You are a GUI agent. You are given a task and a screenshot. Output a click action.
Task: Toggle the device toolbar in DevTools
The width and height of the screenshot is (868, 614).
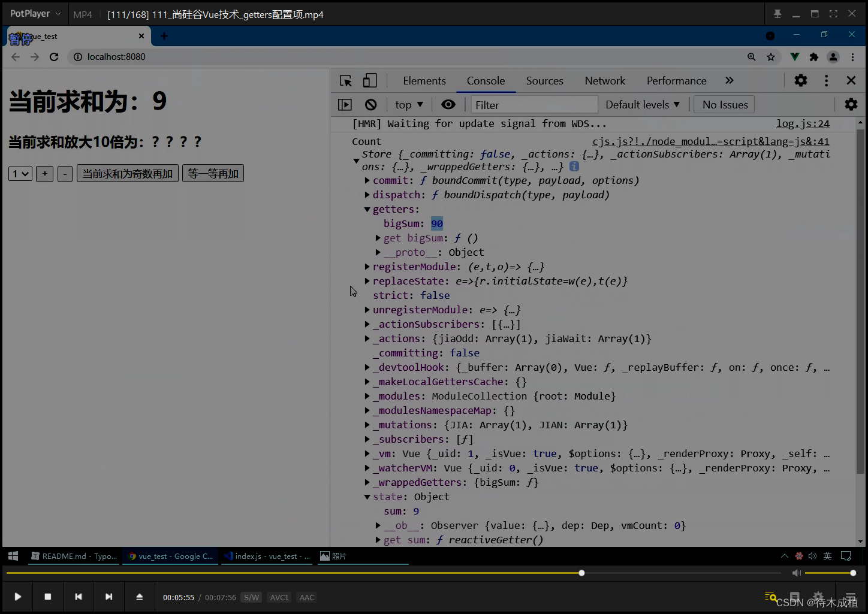369,80
